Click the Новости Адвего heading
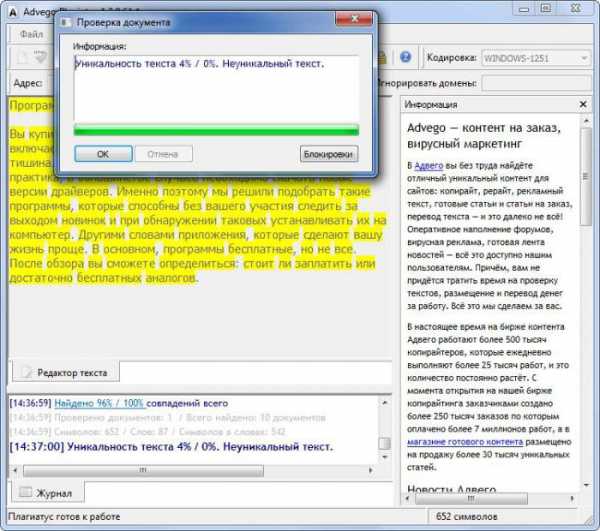The height and width of the screenshot is (531, 600). (452, 489)
